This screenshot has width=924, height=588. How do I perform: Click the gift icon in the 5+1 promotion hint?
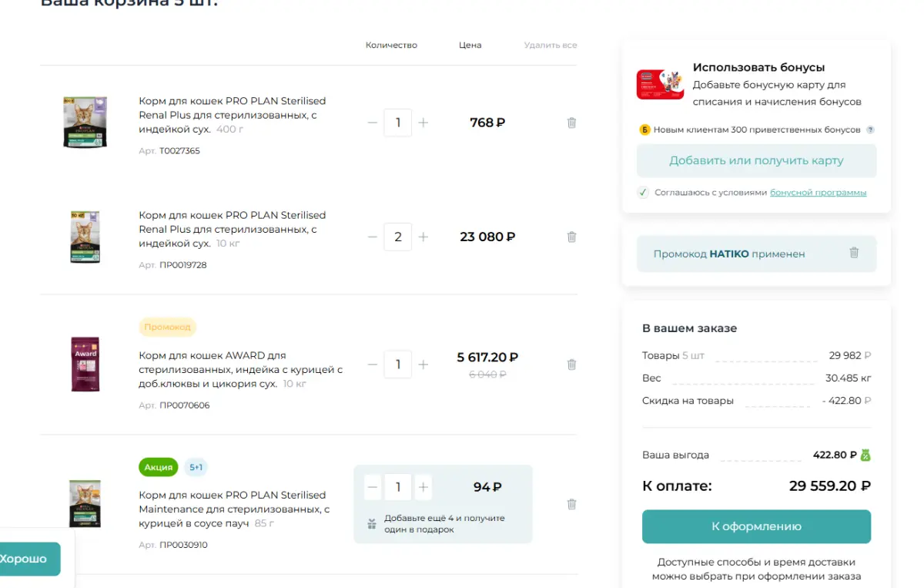(x=372, y=524)
